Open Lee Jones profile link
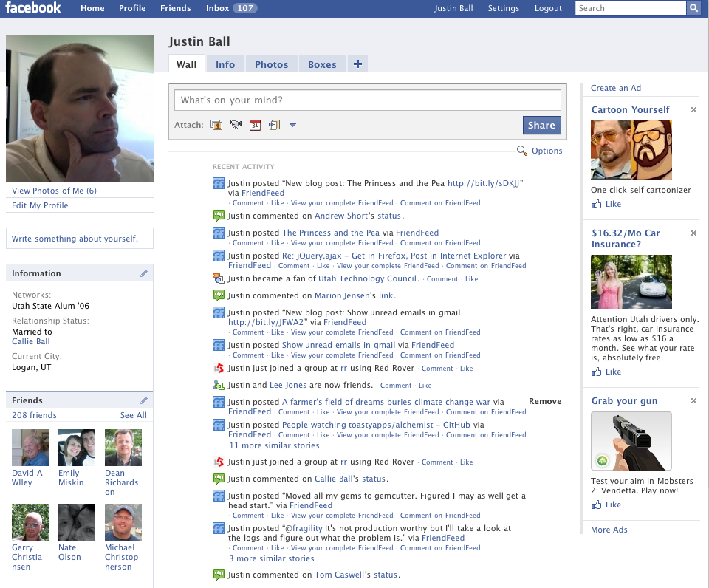The image size is (709, 588). click(288, 385)
